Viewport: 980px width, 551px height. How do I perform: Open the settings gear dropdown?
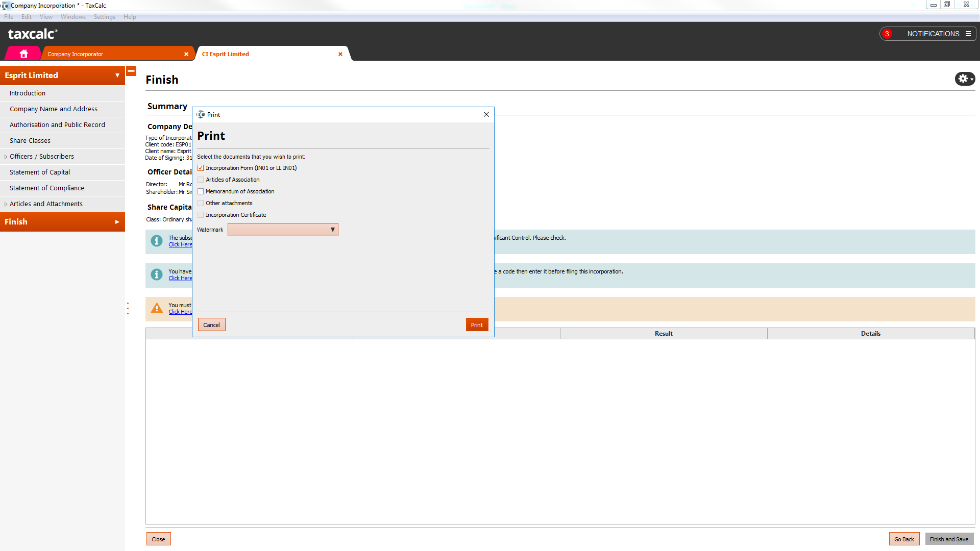point(965,79)
